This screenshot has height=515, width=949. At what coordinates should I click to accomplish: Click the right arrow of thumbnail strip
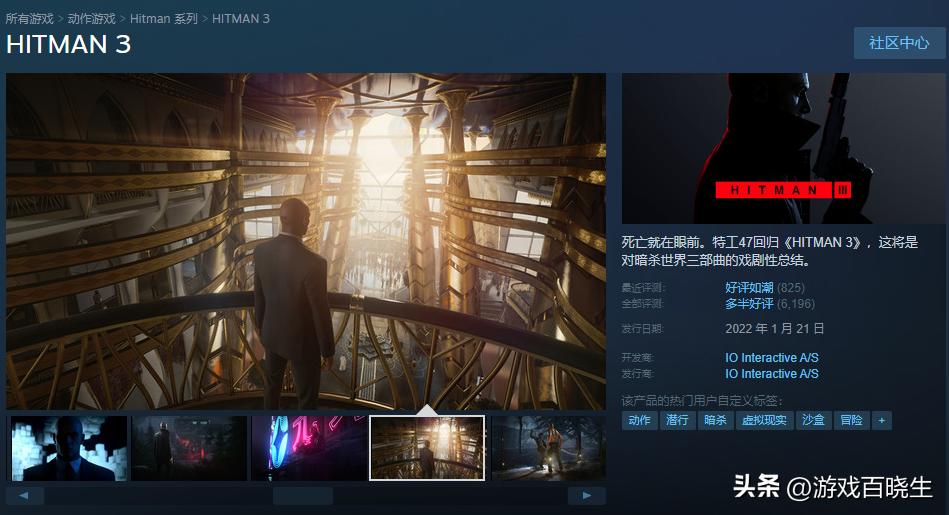(586, 495)
